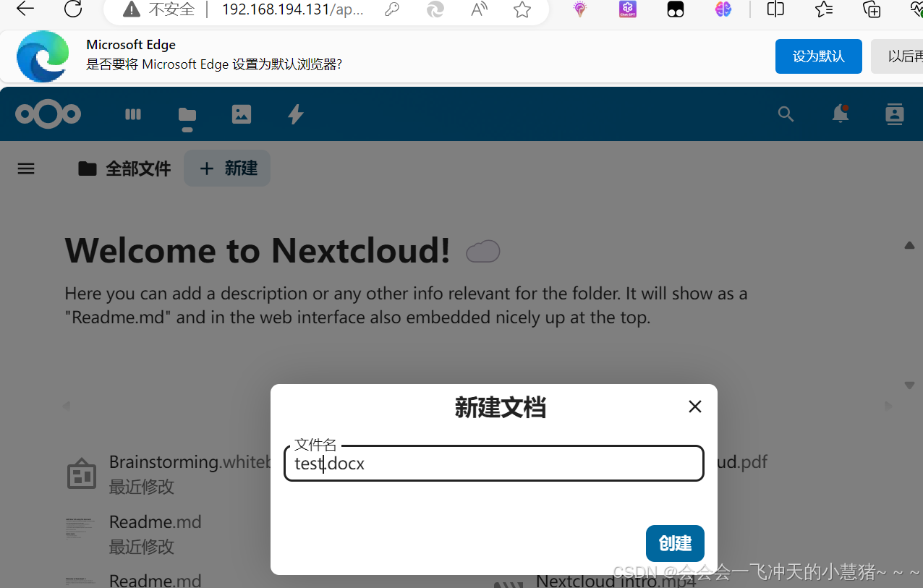Open the Nextcloud notifications bell
The height and width of the screenshot is (588, 923).
coord(840,114)
